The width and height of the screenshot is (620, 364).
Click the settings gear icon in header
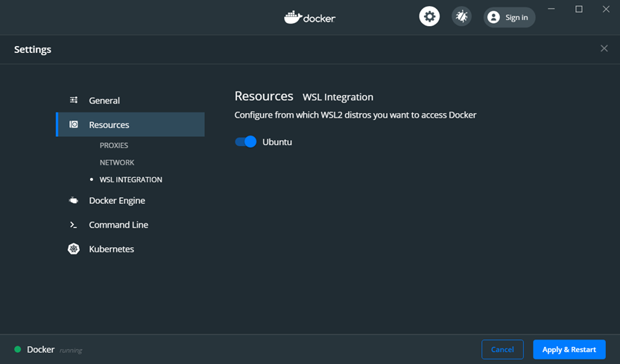(x=429, y=16)
